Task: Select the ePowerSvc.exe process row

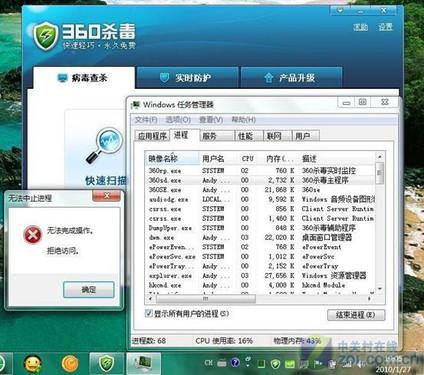Action: point(260,257)
